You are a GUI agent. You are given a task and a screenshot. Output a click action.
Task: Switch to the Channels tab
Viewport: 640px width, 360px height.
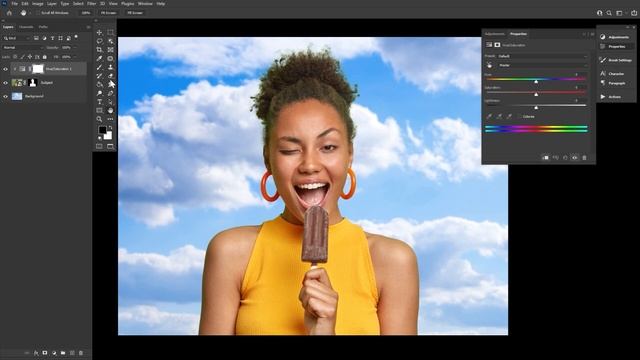click(26, 27)
